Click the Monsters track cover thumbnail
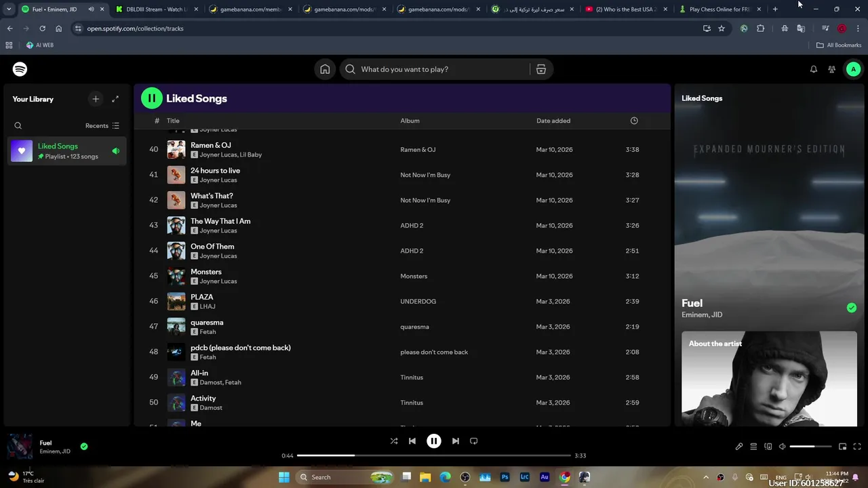The width and height of the screenshot is (868, 488). pos(176,276)
